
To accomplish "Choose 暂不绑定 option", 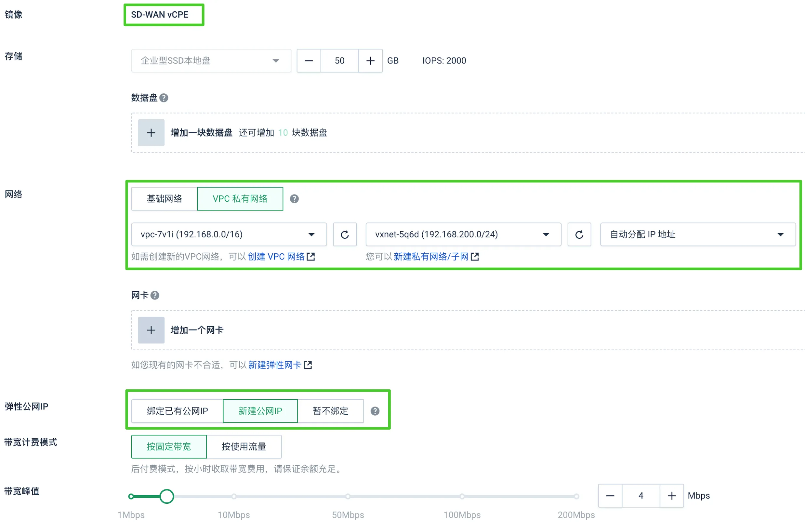I will click(x=331, y=411).
